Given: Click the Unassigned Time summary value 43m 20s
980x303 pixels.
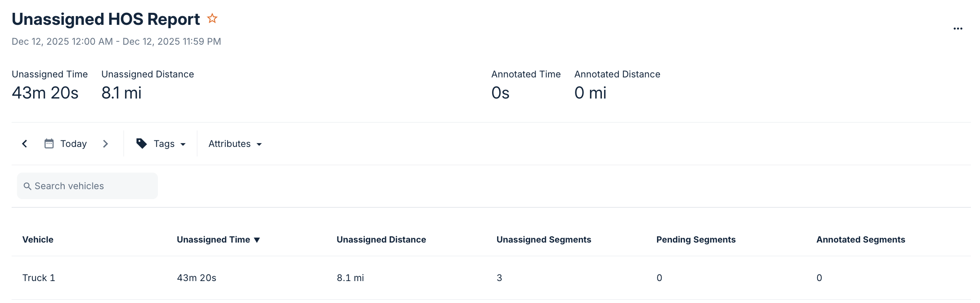Looking at the screenshot, I should click(45, 92).
